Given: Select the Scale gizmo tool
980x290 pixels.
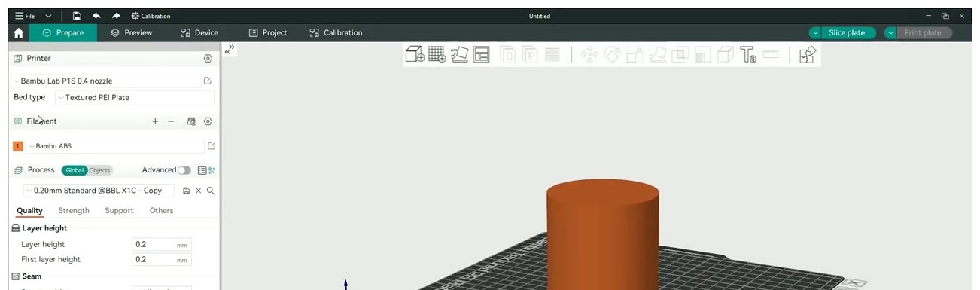Looking at the screenshot, I should [x=635, y=54].
